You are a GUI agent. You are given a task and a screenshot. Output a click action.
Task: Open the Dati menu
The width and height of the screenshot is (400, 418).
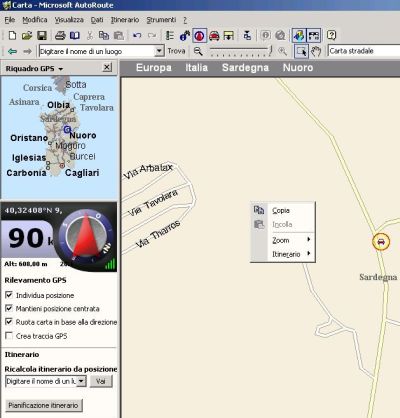(97, 20)
